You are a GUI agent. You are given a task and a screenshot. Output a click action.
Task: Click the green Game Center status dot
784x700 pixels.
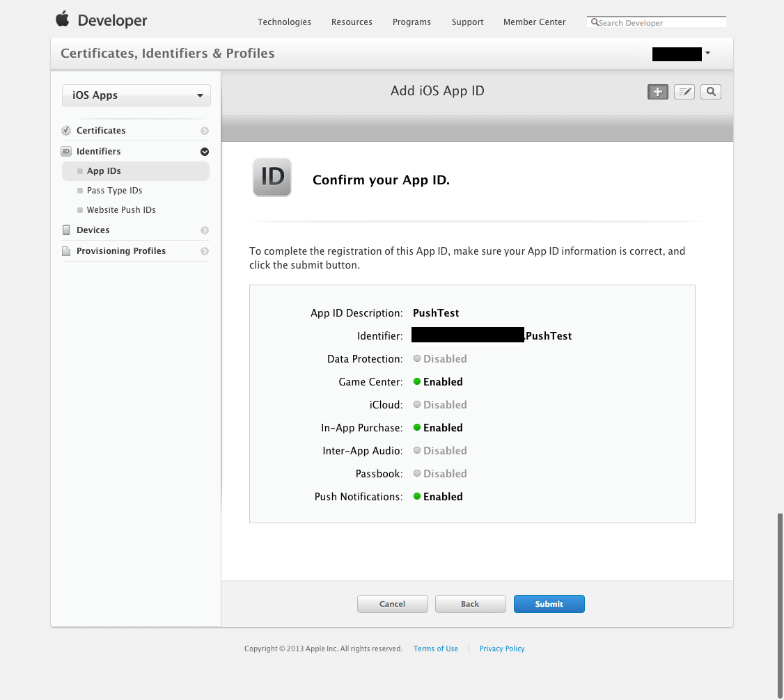[x=417, y=381]
